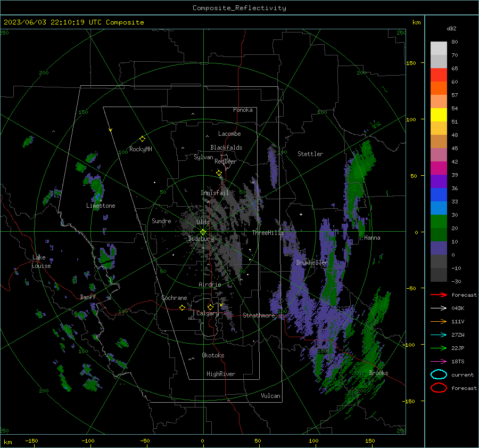The height and width of the screenshot is (448, 479).
Task: Select the slate-purple 0-10 dBZ swatch
Action: [x=439, y=248]
